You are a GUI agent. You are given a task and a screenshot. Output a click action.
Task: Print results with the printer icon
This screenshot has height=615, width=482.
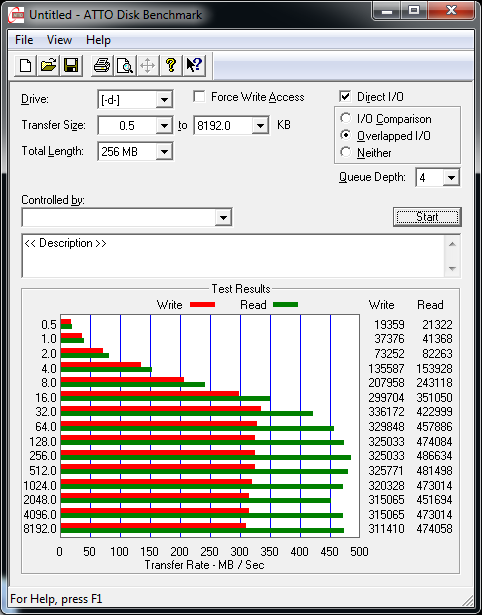pyautogui.click(x=102, y=65)
